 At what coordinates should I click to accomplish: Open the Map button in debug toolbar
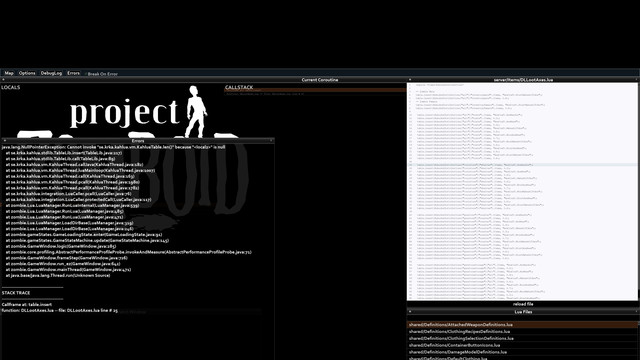tap(9, 73)
